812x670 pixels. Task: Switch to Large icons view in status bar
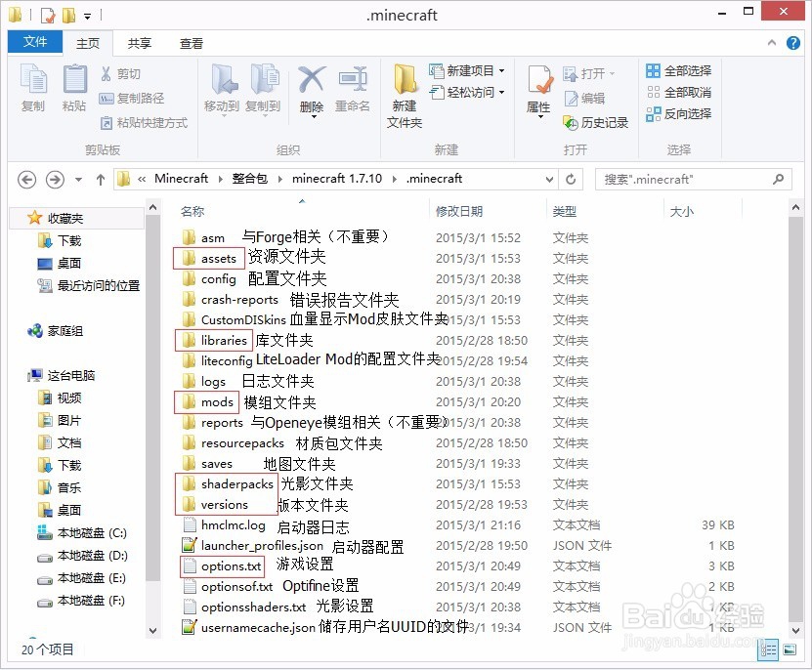[790, 649]
